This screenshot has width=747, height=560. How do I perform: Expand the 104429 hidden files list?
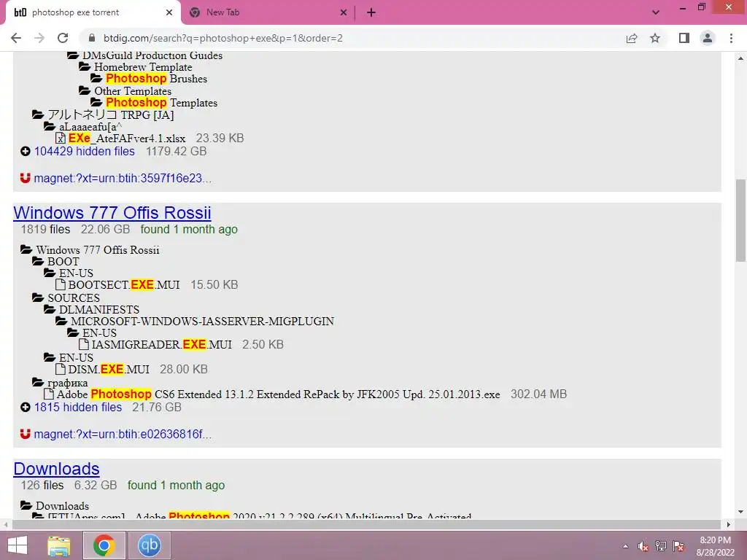[85, 152]
